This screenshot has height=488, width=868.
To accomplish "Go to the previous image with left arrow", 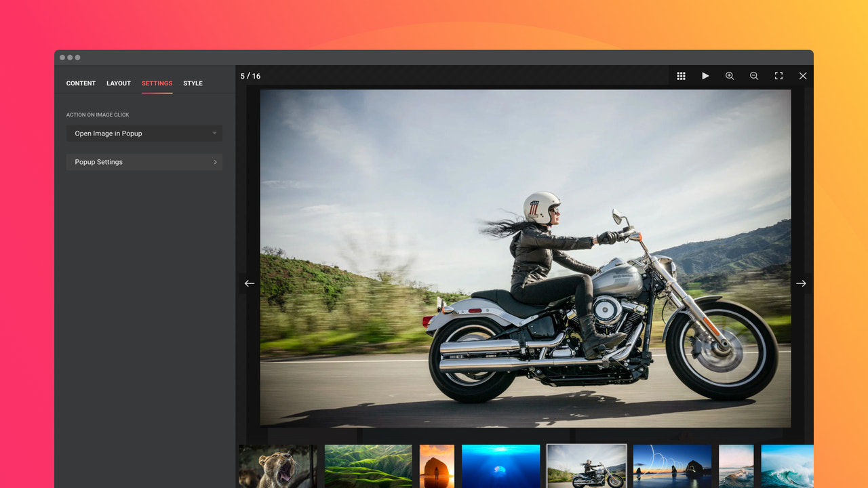I will pyautogui.click(x=249, y=283).
